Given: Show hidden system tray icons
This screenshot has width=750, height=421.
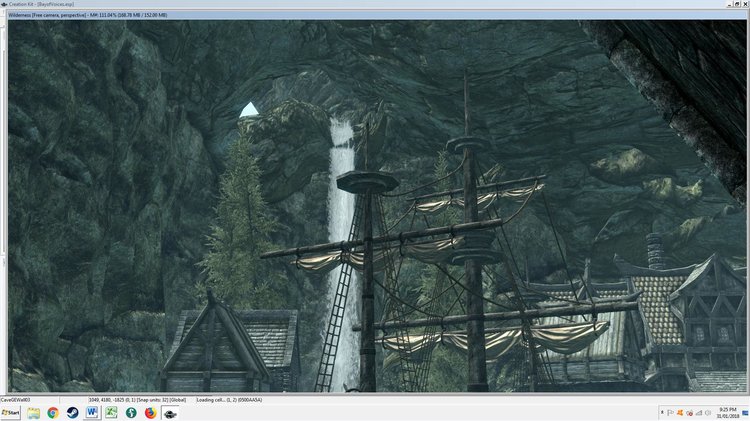Looking at the screenshot, I should (x=662, y=413).
